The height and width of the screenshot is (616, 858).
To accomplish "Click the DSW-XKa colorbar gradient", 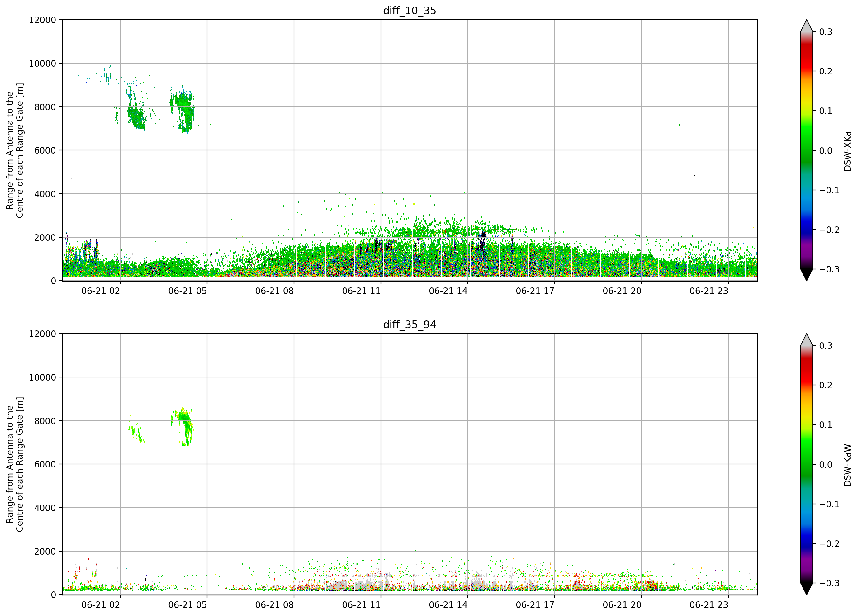I will coord(807,150).
